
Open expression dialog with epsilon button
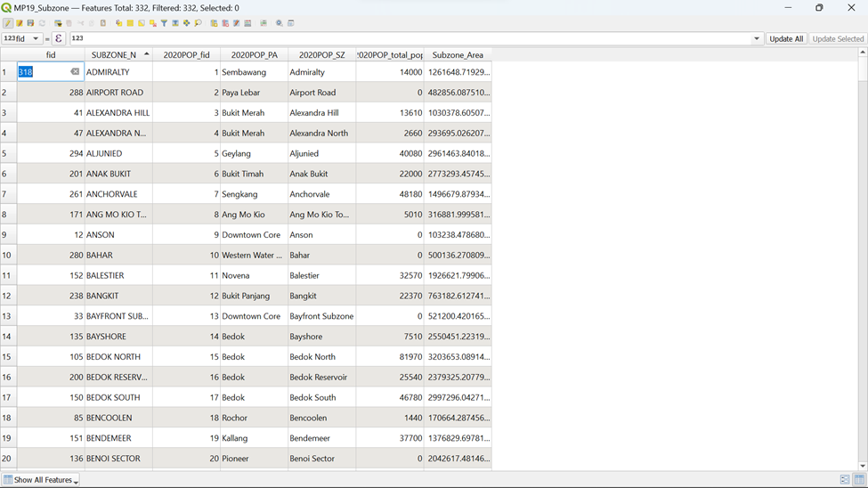(x=59, y=39)
